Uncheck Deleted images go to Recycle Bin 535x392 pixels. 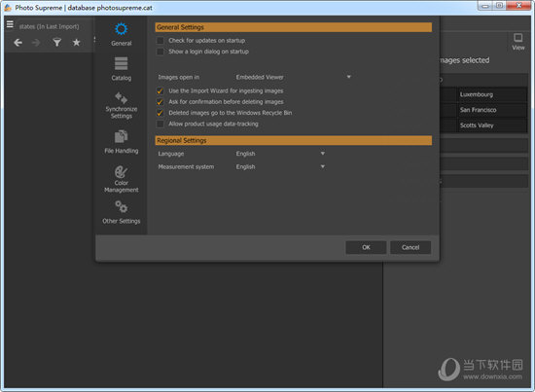[160, 113]
